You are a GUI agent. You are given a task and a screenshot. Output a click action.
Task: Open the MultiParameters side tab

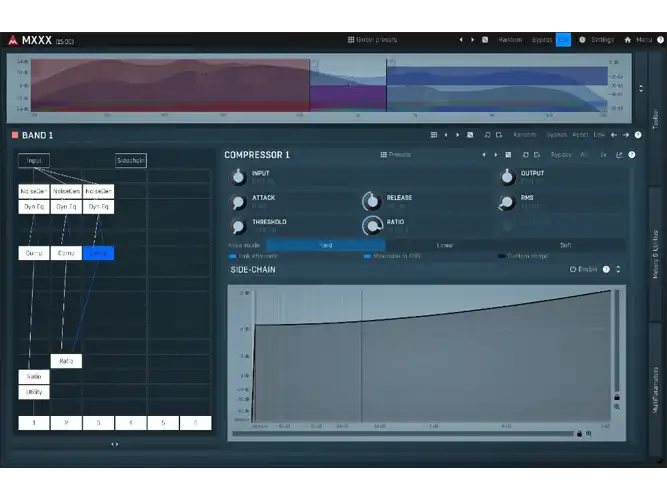pyautogui.click(x=656, y=390)
